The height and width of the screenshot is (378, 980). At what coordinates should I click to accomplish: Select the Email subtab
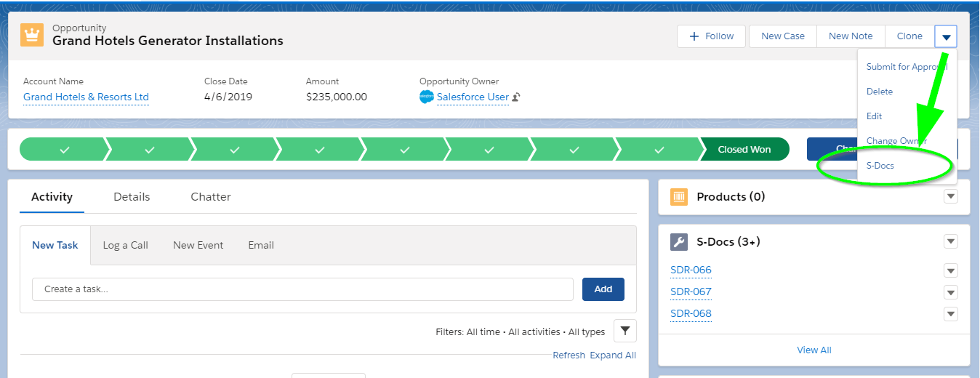[261, 246]
